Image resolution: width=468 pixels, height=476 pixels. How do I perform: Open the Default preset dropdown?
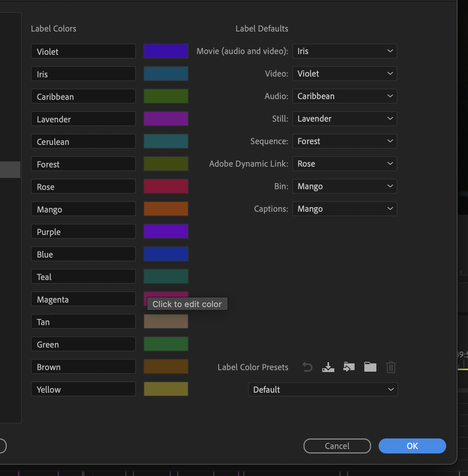(323, 389)
